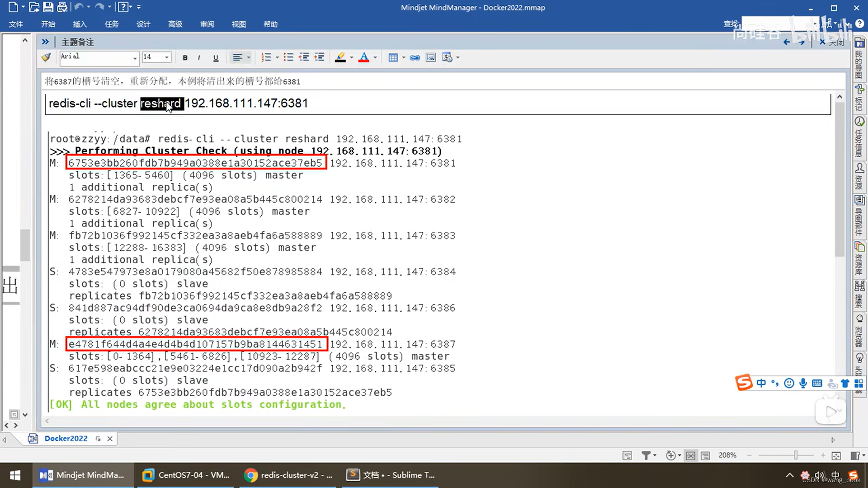Open the CentOS7-04 VMware taskbar button
Screen dimensions: 868x488
[186, 475]
